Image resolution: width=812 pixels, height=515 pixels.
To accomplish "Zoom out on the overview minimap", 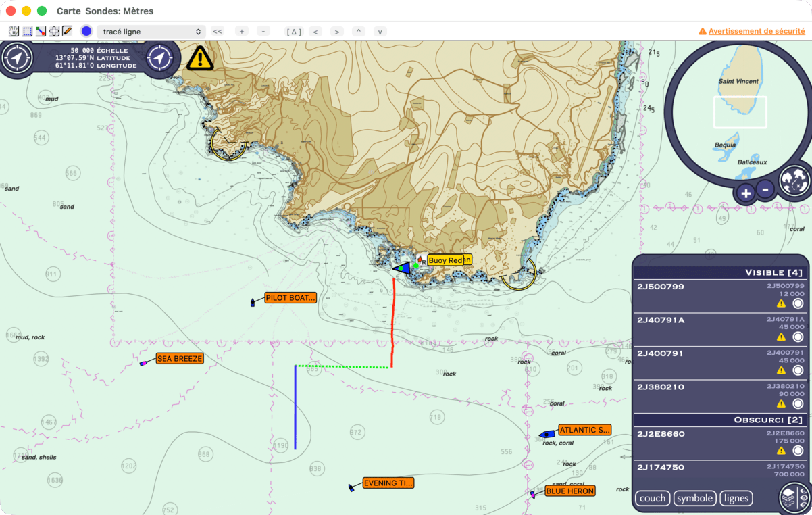I will click(x=765, y=189).
